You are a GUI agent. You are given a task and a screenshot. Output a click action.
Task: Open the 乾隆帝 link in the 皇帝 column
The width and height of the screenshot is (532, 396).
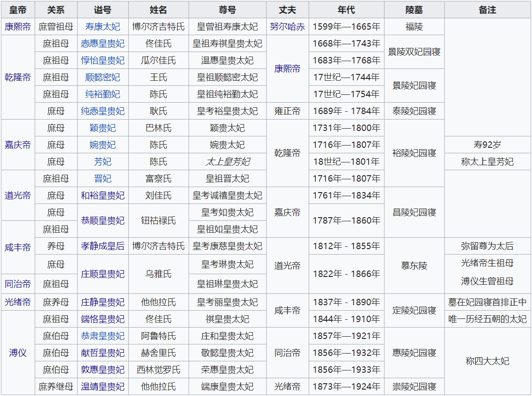pos(18,77)
